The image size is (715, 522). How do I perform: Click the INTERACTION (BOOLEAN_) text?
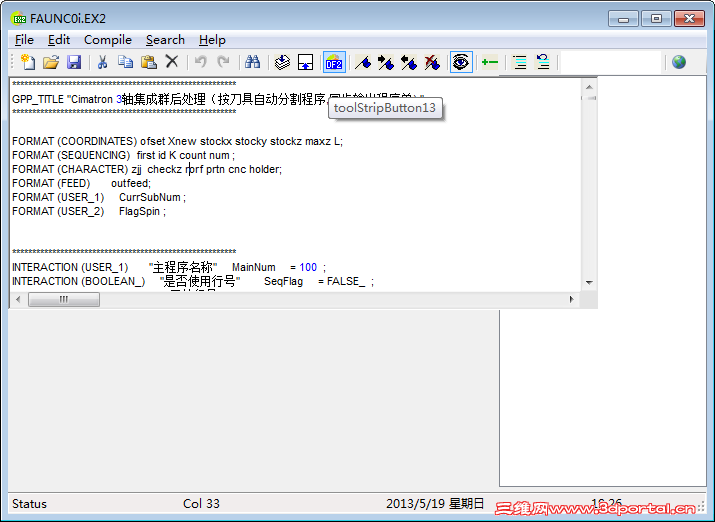(78, 282)
